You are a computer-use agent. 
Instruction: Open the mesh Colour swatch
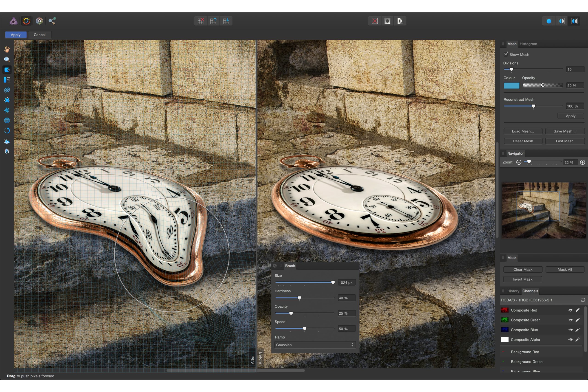(x=511, y=85)
